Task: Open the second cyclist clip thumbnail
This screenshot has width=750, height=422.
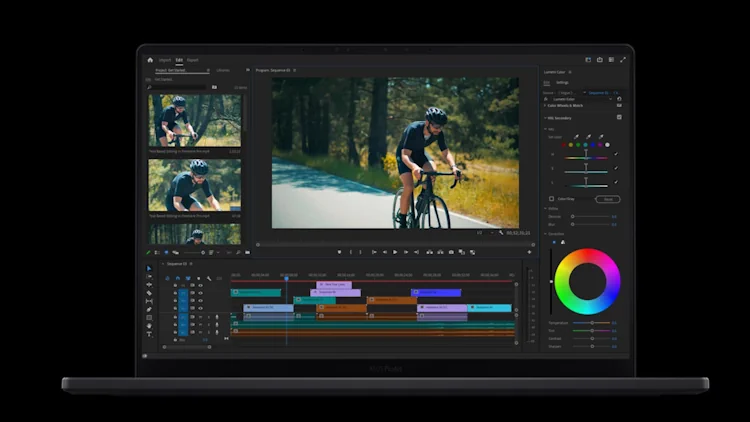Action: pyautogui.click(x=194, y=185)
